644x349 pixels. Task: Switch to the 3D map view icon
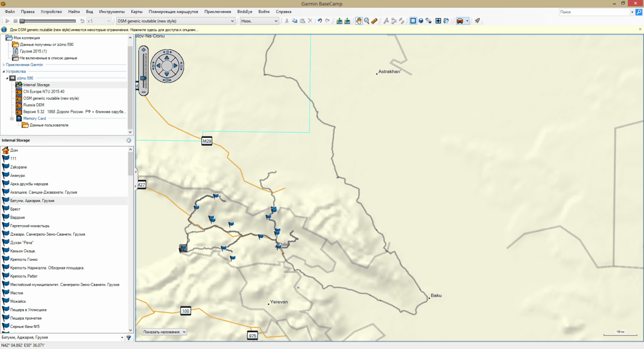[421, 21]
